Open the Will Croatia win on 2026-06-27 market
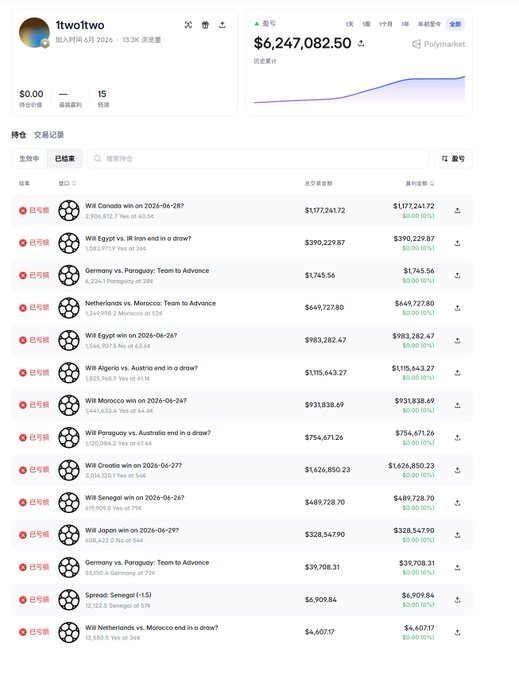The image size is (519, 680). click(134, 465)
